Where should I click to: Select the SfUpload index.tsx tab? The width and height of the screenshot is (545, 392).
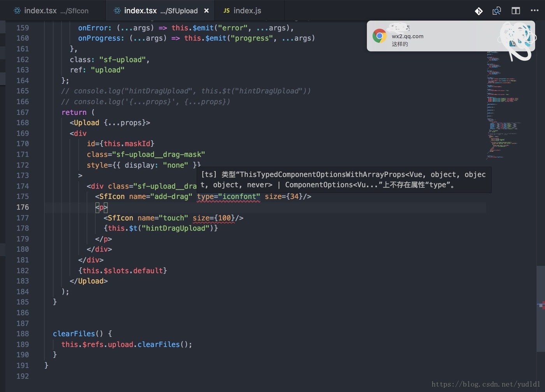[160, 10]
